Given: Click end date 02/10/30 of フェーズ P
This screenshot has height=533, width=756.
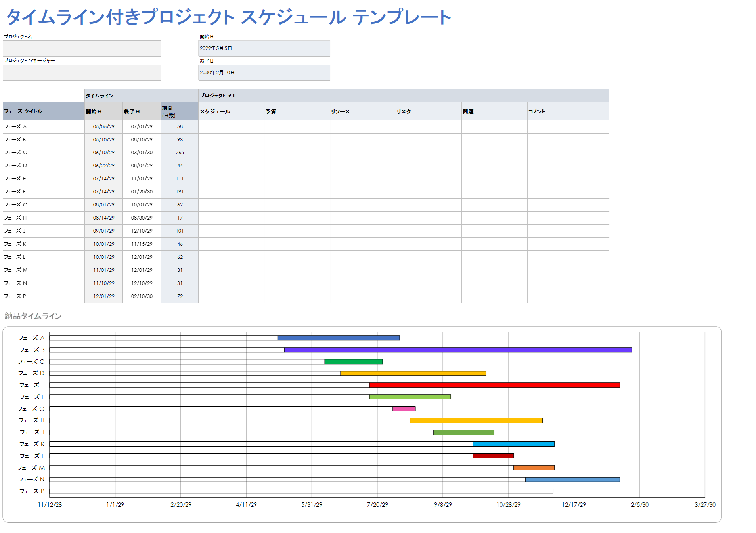Looking at the screenshot, I should coord(142,296).
